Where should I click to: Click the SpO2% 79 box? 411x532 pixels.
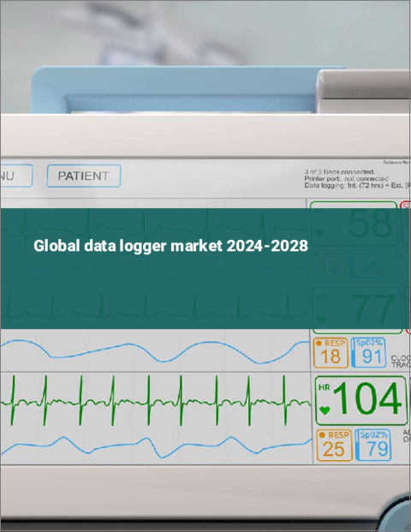pos(373,445)
